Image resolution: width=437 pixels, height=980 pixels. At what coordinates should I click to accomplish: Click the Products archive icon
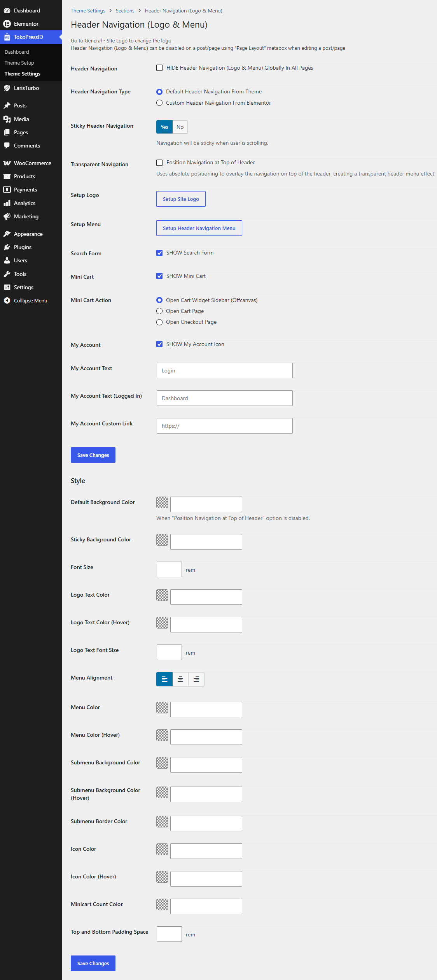pyautogui.click(x=7, y=176)
